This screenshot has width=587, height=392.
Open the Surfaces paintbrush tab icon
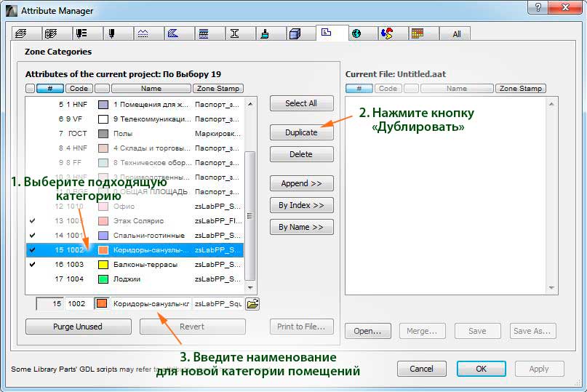pyautogui.click(x=265, y=33)
